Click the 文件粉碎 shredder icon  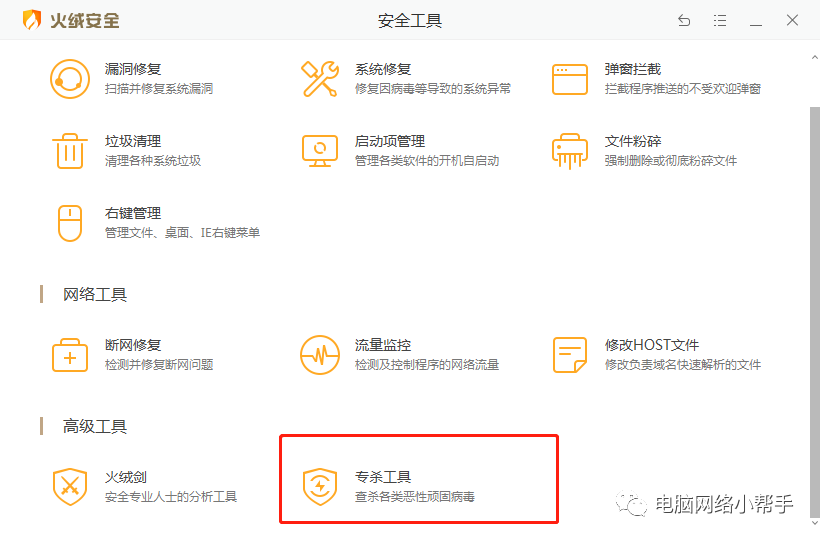coord(570,151)
